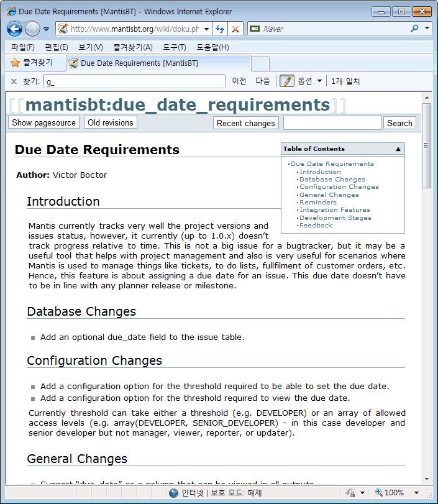Click 이전 to find previous match

[239, 81]
